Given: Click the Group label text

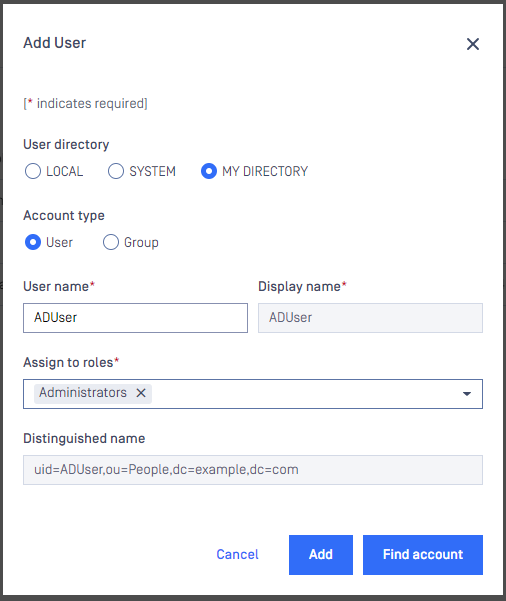Looking at the screenshot, I should (x=141, y=243).
